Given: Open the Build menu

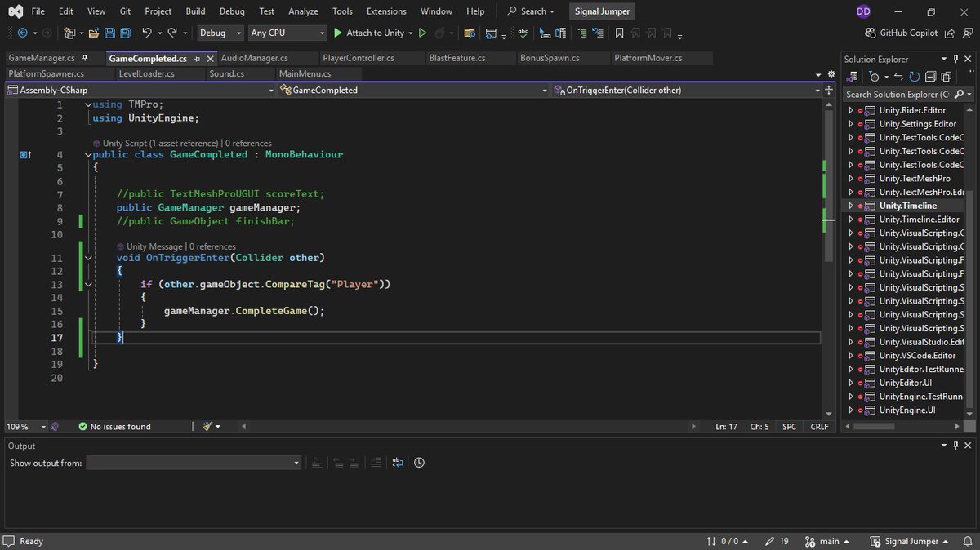Looking at the screenshot, I should point(195,11).
